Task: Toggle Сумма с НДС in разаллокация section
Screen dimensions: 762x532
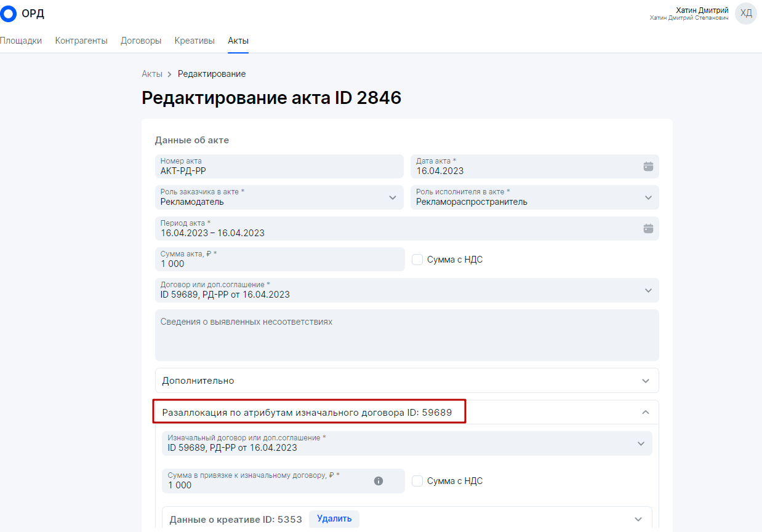Action: [x=417, y=481]
